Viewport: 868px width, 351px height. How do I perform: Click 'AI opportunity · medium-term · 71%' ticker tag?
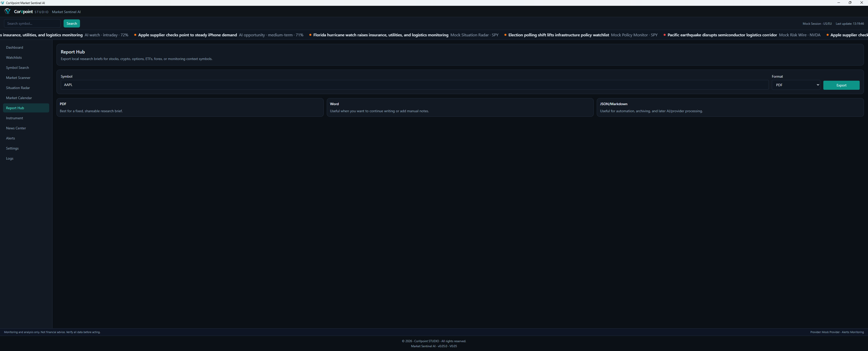click(x=271, y=35)
